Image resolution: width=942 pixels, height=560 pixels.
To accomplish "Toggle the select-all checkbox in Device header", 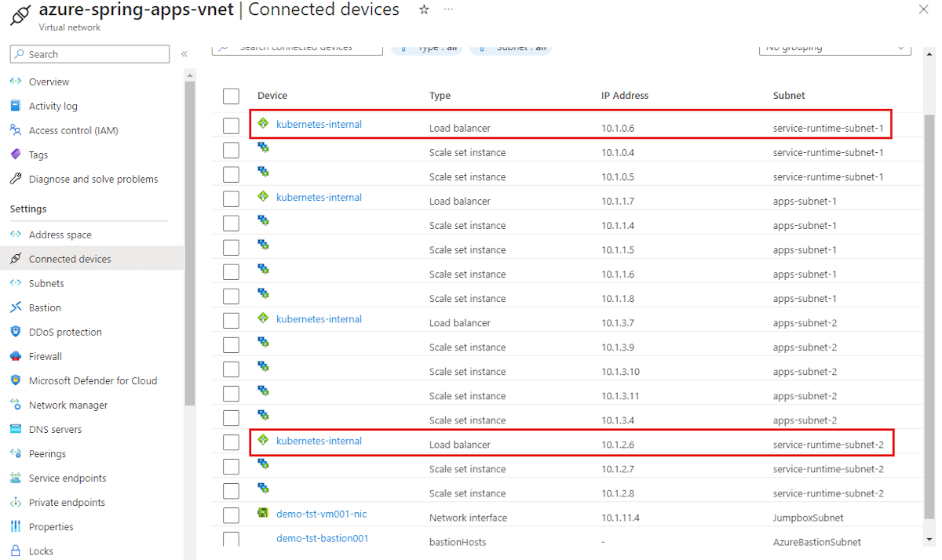I will click(x=231, y=96).
